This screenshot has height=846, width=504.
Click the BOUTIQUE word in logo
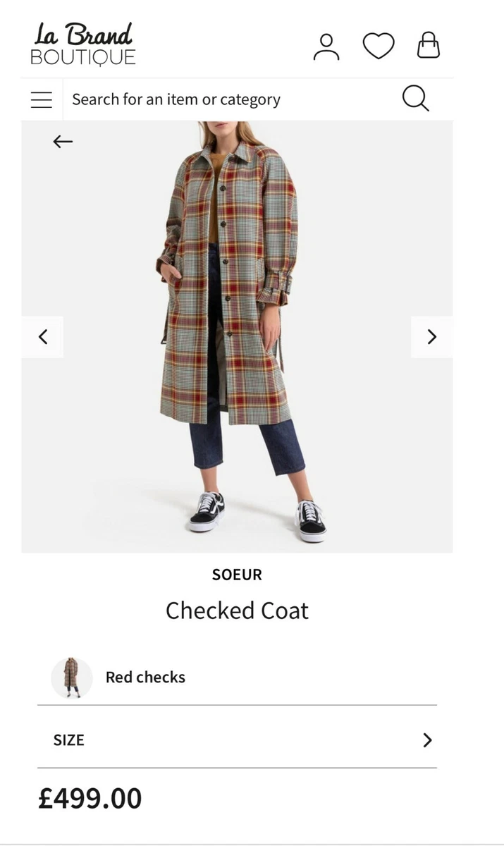83,58
